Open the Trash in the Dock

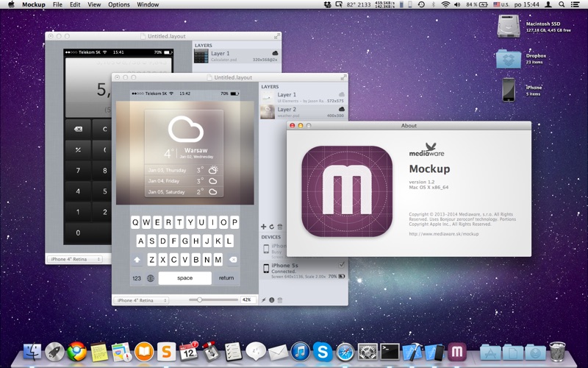[557, 352]
